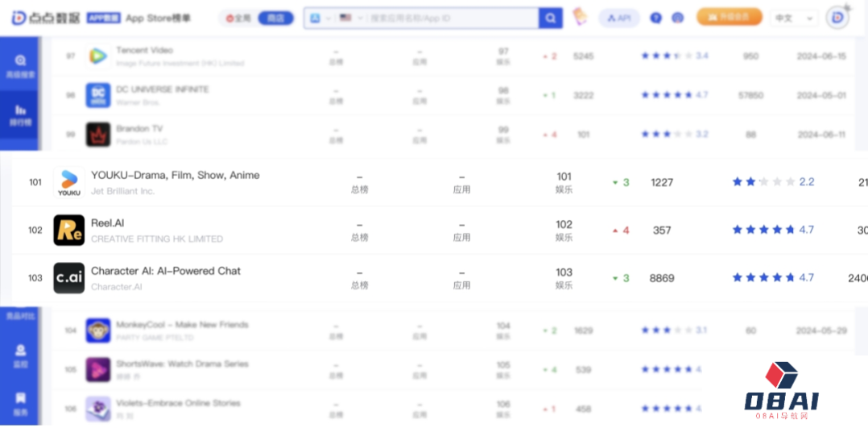Select the bar-chart rankings icon in sidebar

[20, 110]
